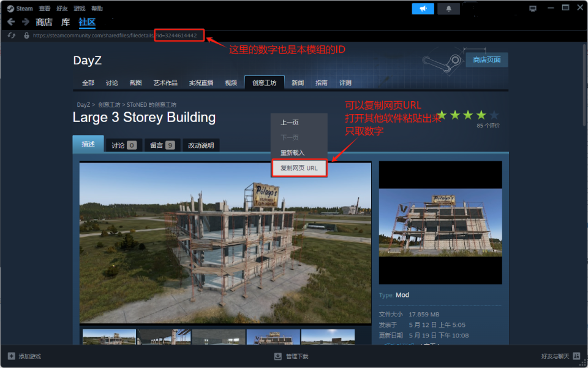Screen dimensions: 588x368
Task: Open the manage downloads icon
Action: [277, 356]
